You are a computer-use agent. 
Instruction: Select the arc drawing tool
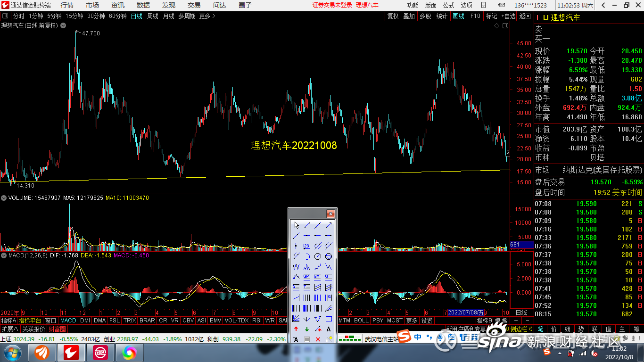[307, 256]
